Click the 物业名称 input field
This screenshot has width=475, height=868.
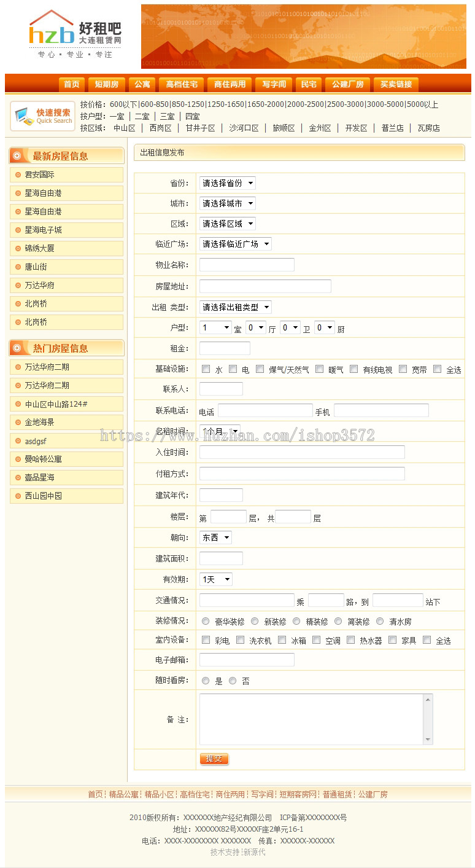[x=247, y=265]
